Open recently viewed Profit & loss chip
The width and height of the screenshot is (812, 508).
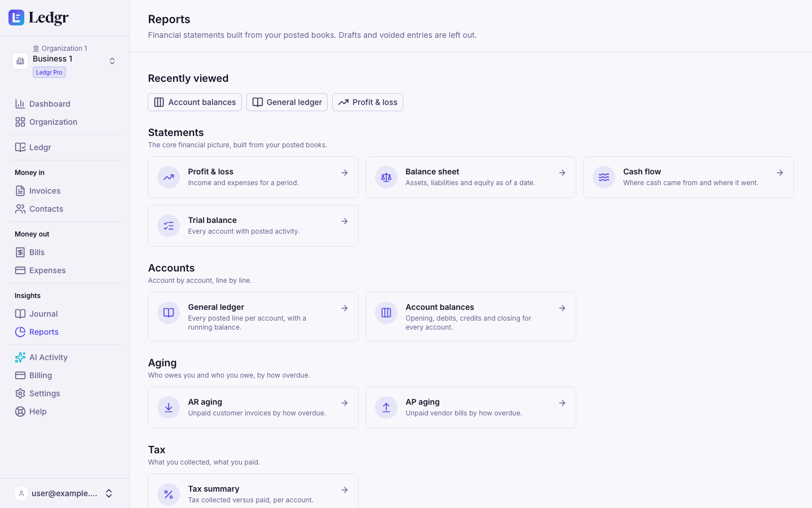point(368,102)
